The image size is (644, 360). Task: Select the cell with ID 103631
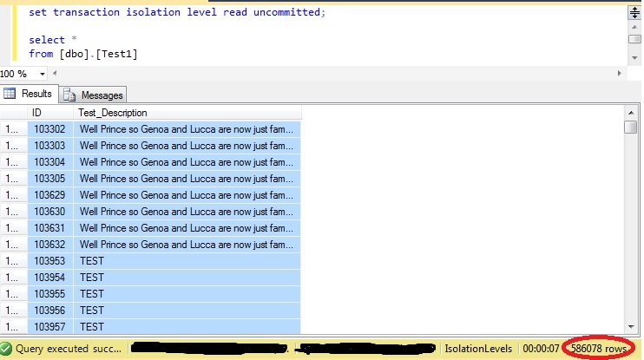point(50,228)
